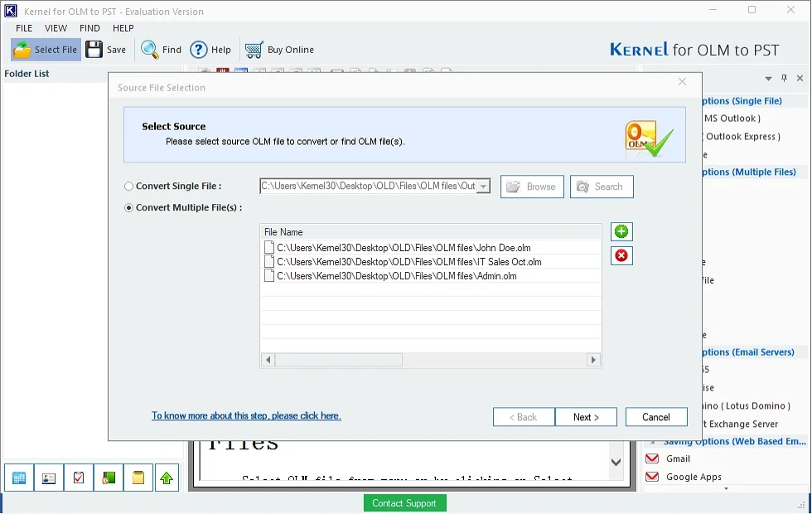812x514 pixels.
Task: Remove a file with the red X icon
Action: [621, 255]
